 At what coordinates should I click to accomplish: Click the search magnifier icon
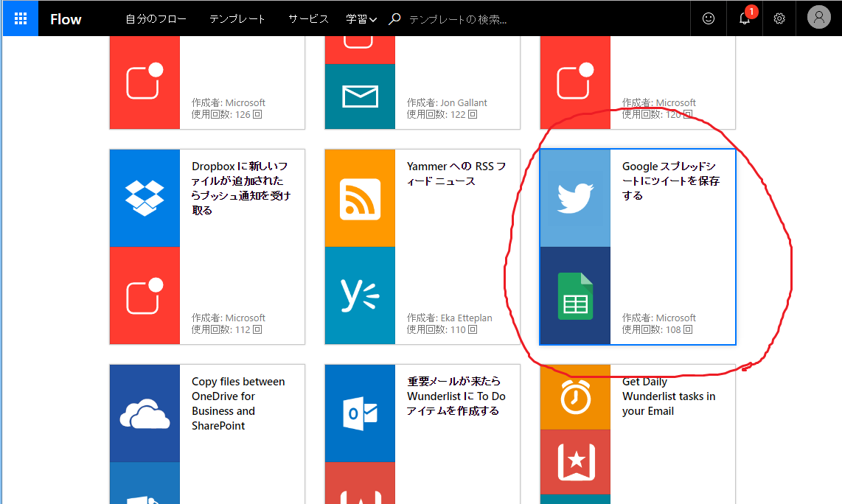[x=394, y=19]
